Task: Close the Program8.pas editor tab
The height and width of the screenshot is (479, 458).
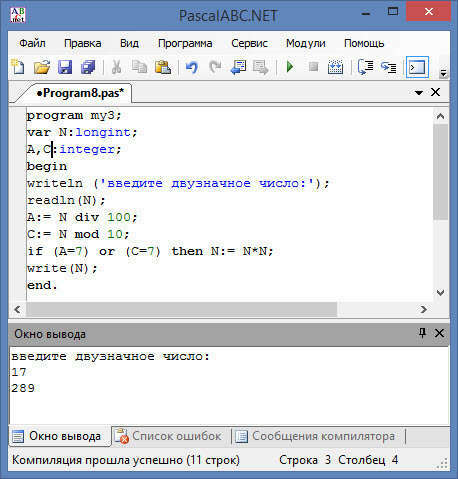Action: tap(436, 92)
